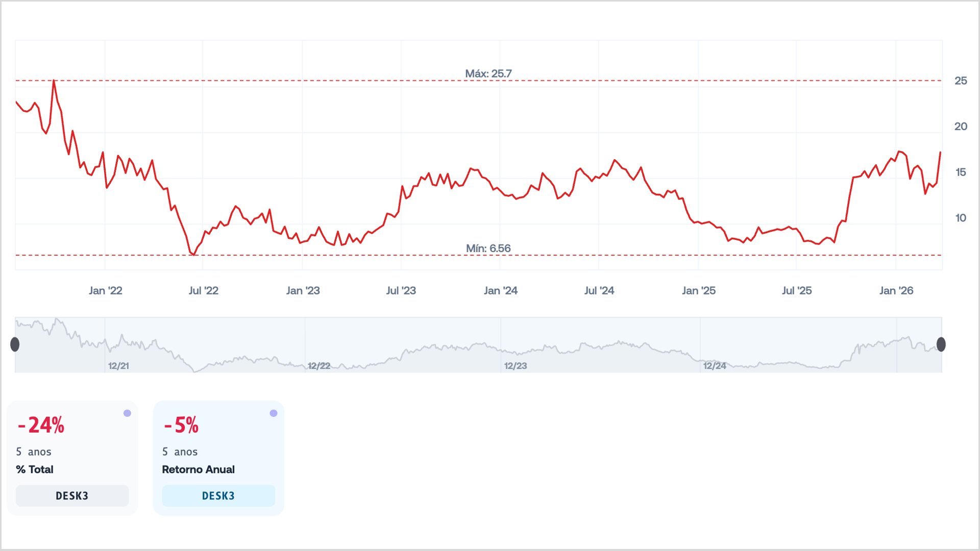The width and height of the screenshot is (980, 551).
Task: Click the left range navigator handle
Action: point(15,344)
